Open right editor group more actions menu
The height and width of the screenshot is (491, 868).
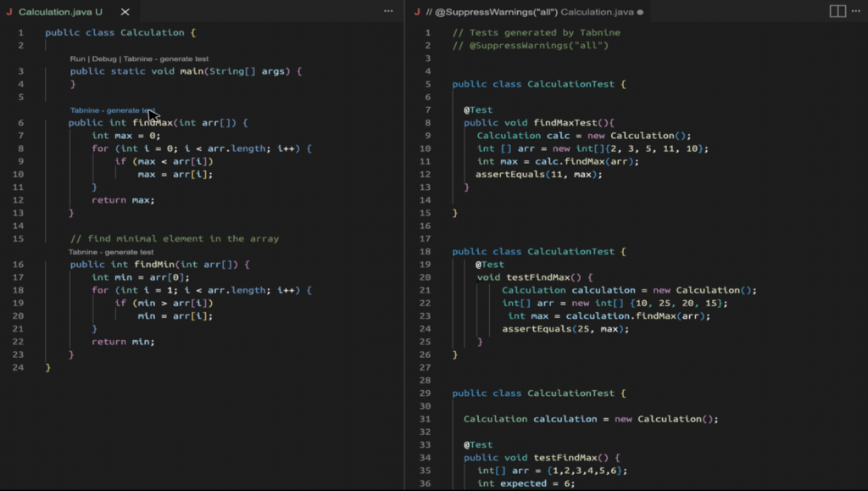(x=856, y=11)
